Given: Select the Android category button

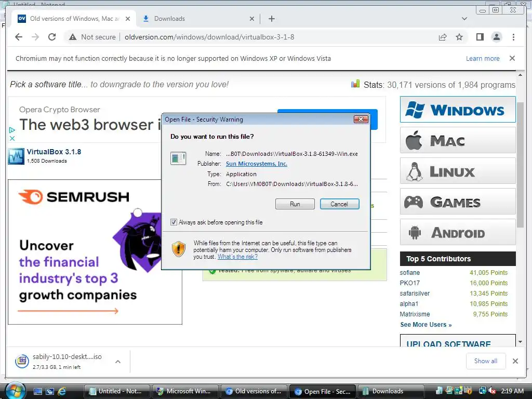Looking at the screenshot, I should point(458,232).
